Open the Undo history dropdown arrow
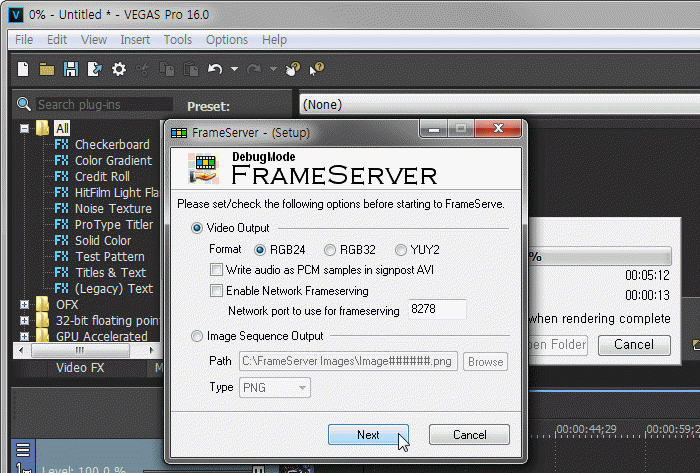Viewport: 700px width, 473px height. [x=234, y=69]
